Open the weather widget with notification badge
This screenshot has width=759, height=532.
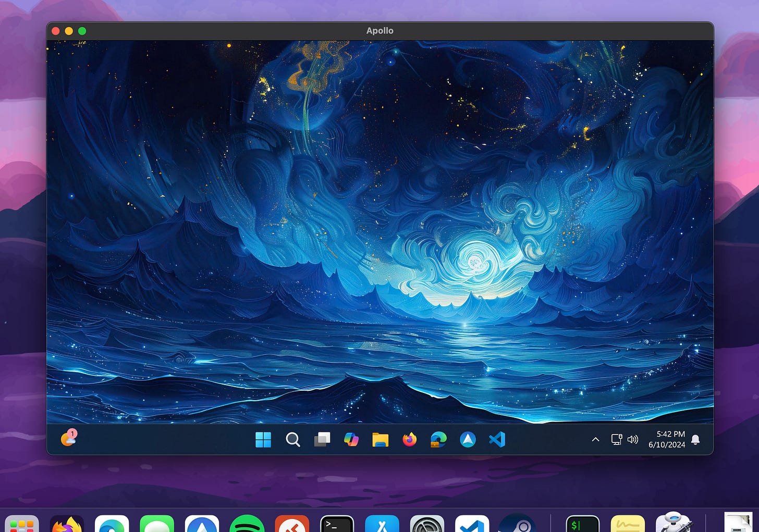pos(69,438)
